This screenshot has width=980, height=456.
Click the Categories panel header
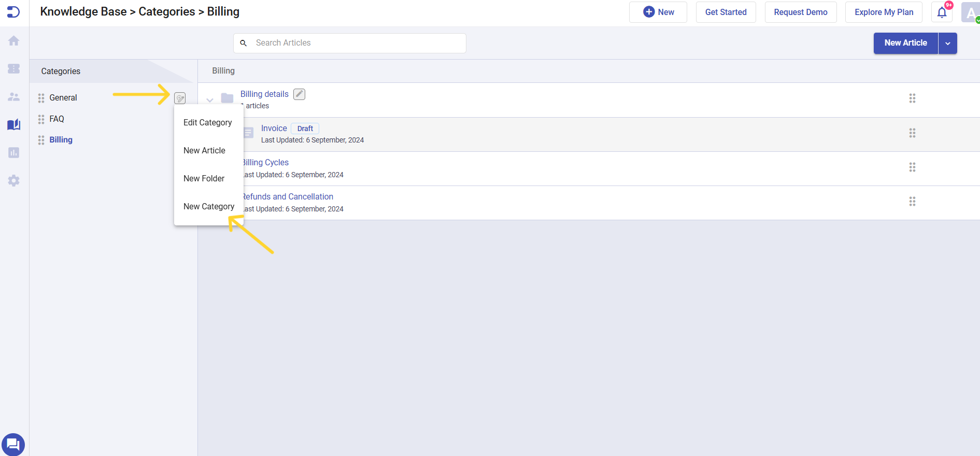[61, 72]
